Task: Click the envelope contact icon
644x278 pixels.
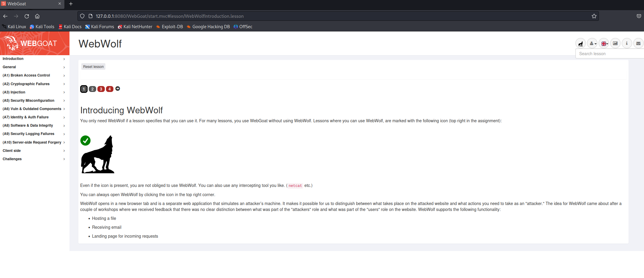Action: pyautogui.click(x=638, y=44)
